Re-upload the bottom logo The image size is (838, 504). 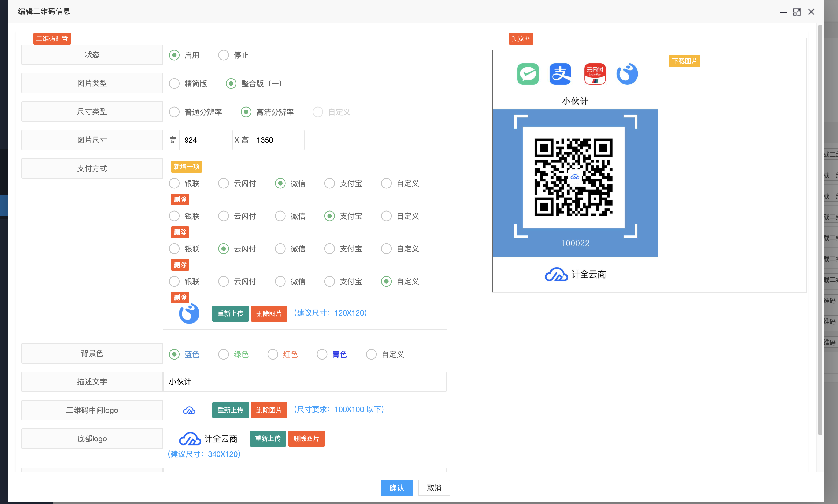point(268,439)
